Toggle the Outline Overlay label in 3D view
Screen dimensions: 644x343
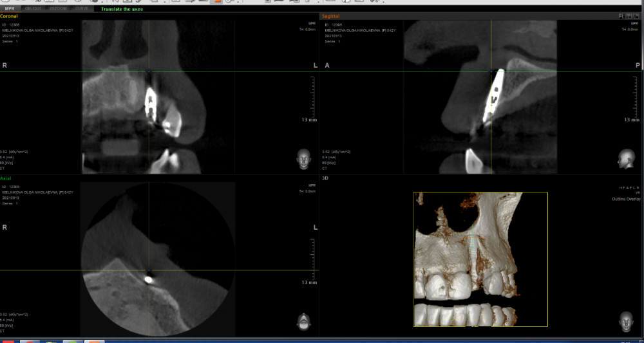tap(626, 199)
